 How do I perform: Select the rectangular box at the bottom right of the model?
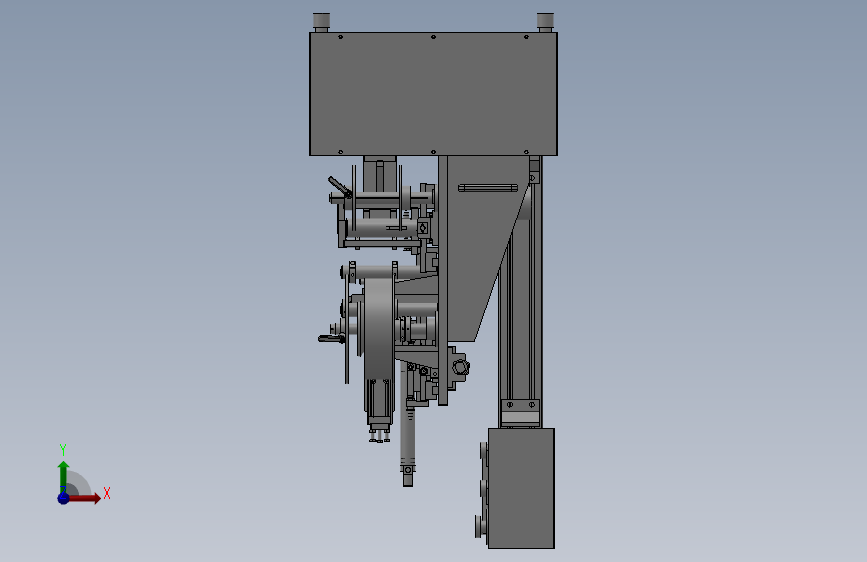point(521,488)
